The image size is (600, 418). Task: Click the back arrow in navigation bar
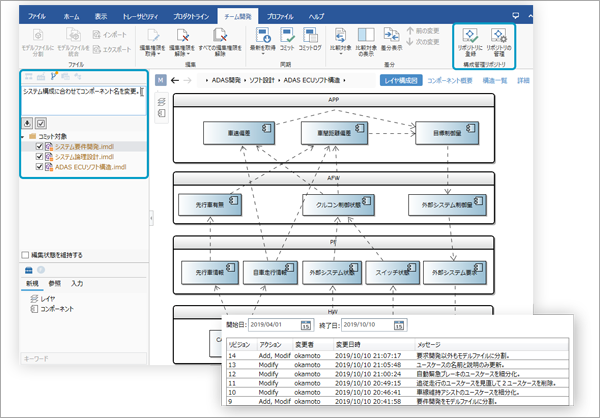(175, 80)
